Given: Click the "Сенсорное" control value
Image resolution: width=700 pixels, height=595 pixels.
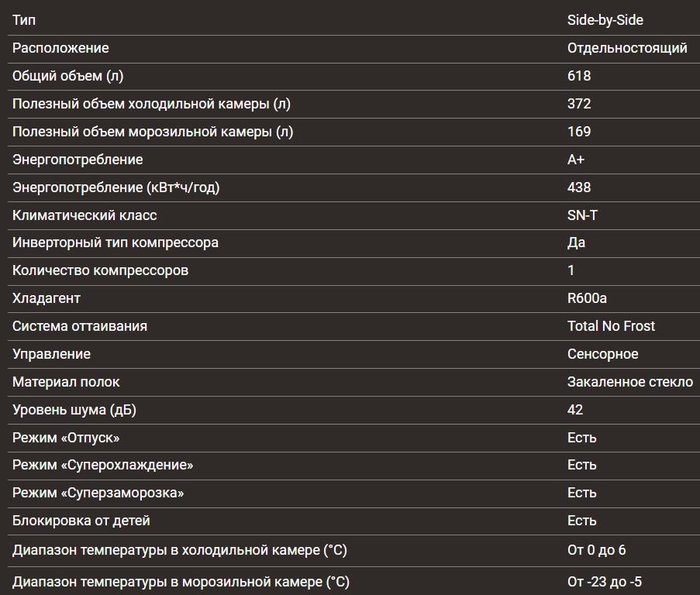Looking at the screenshot, I should (602, 354).
